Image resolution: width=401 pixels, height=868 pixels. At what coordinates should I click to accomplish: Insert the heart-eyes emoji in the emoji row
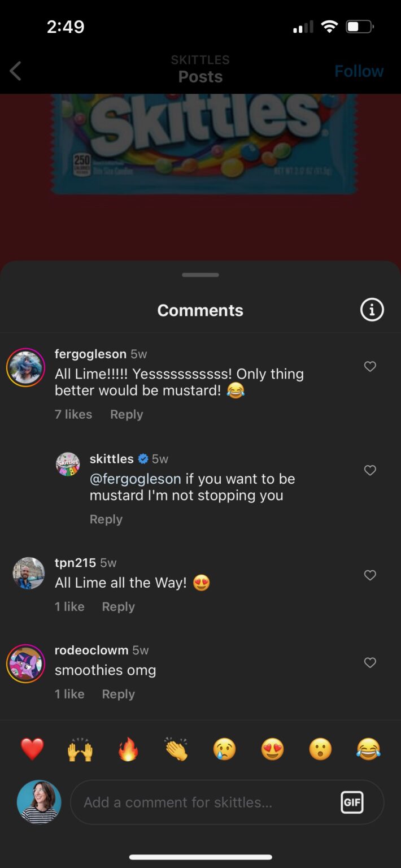pos(272,749)
